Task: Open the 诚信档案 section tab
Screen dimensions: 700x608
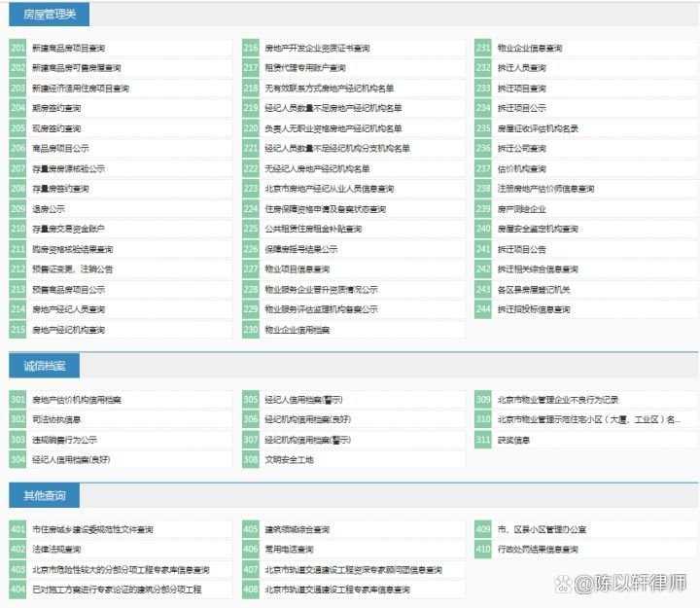Action: (45, 366)
